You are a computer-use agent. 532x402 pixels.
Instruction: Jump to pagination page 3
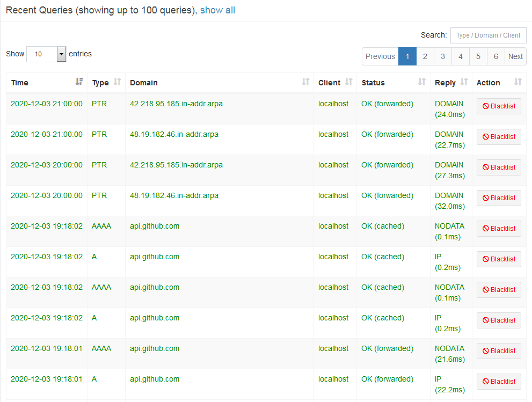point(442,56)
